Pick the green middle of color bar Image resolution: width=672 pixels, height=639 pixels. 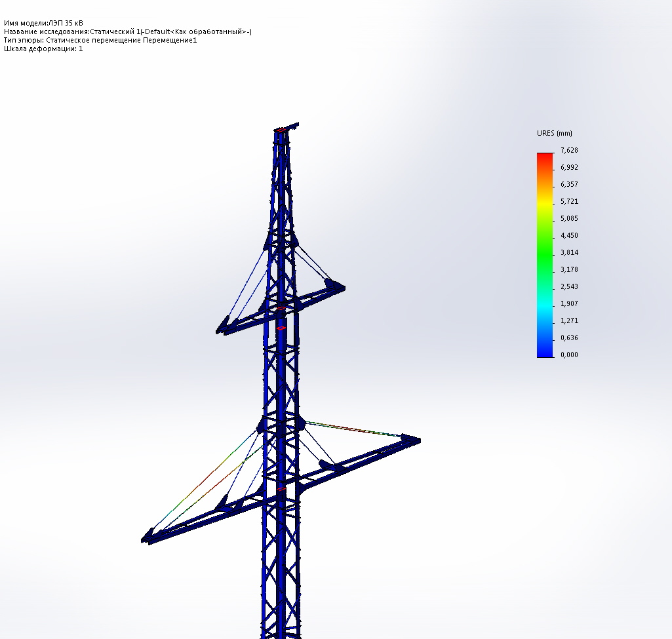point(545,253)
